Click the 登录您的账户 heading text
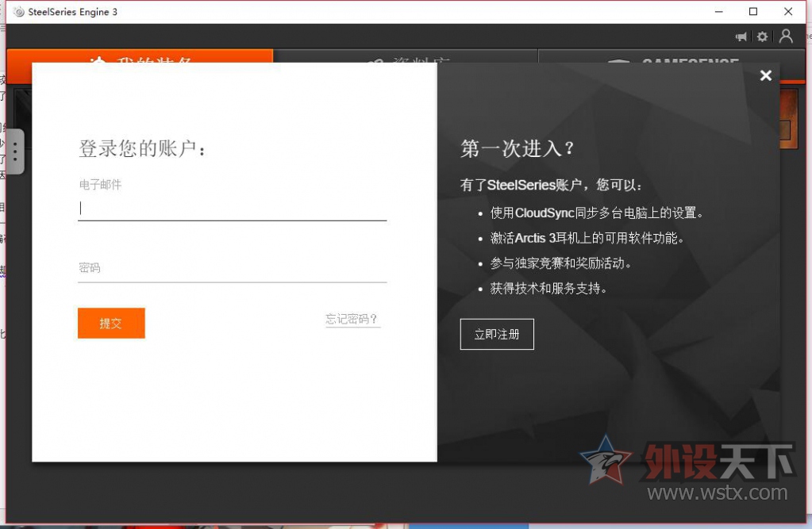812x529 pixels. (x=142, y=148)
